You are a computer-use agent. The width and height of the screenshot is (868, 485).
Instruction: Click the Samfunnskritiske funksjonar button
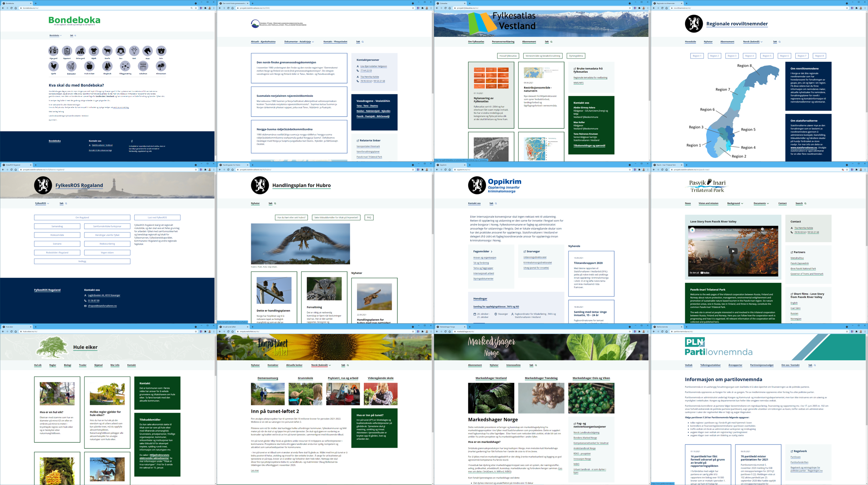(107, 226)
